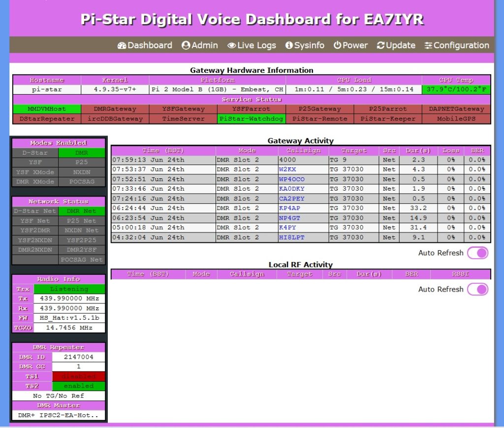Screen dimensions: 504x428
Task: Click the Live Logs eye icon
Action: coord(231,46)
